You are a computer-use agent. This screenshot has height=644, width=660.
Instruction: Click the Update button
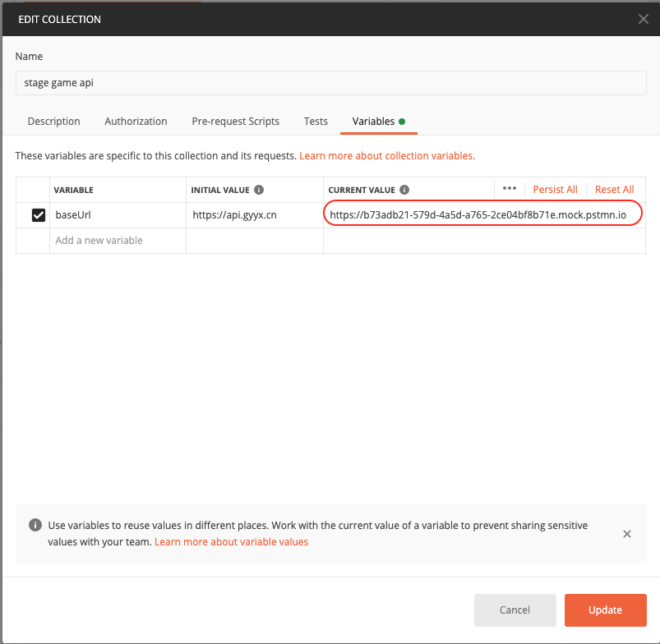(605, 610)
